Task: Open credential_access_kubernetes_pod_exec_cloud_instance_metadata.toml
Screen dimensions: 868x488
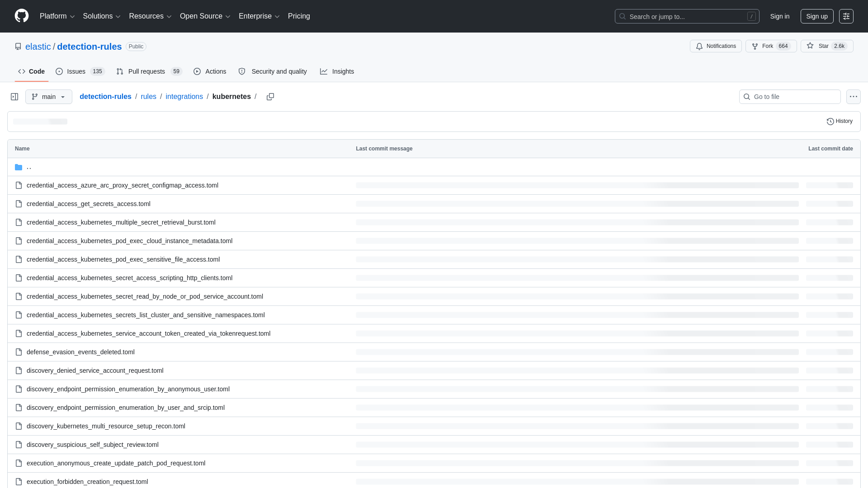Action: 129,241
